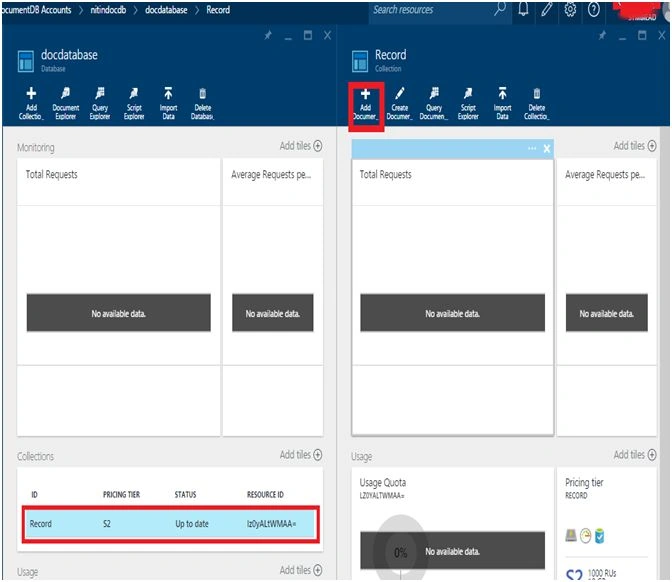672x582 pixels.
Task: Open notifications bell icon
Action: (523, 9)
